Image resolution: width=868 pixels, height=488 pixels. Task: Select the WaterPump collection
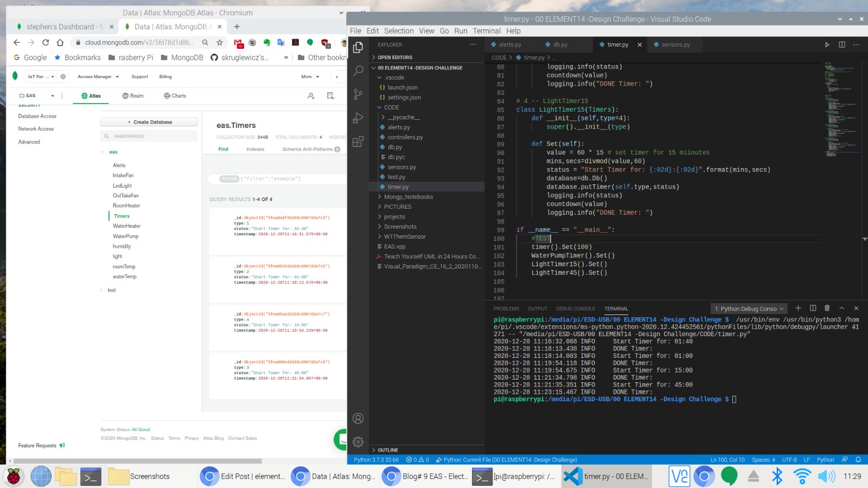[125, 236]
